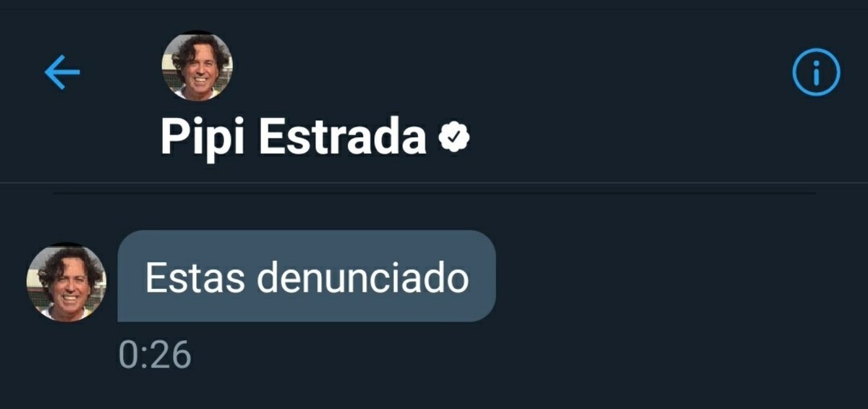Screen dimensions: 868x409
Task: Select the 'Estas denunciado' message bubble
Action: pos(307,276)
